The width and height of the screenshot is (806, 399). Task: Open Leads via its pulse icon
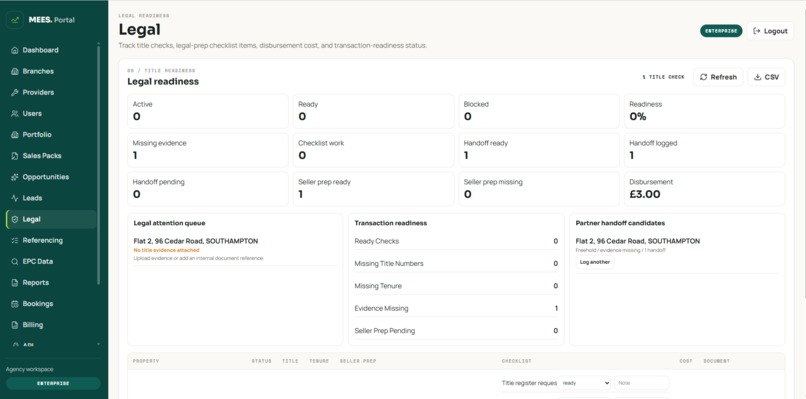[14, 198]
